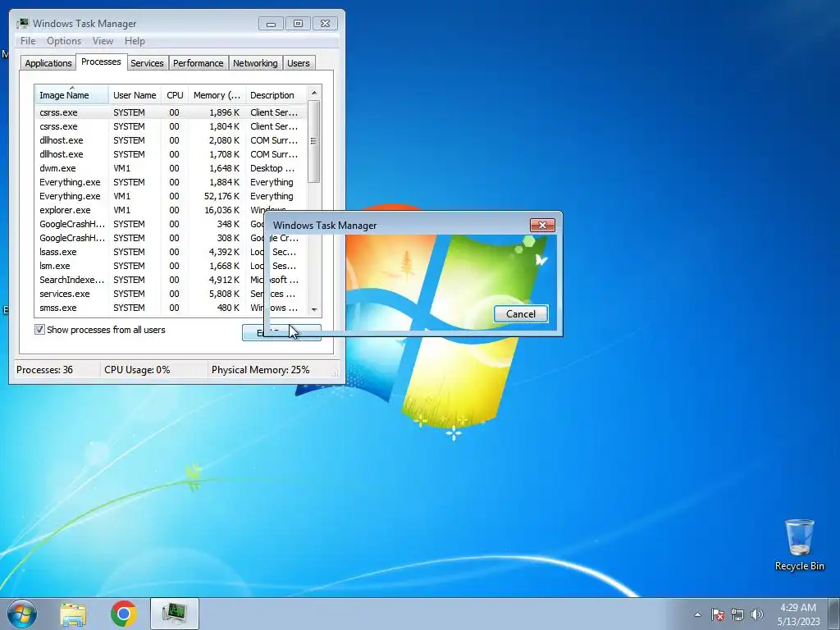The image size is (840, 630).
Task: Switch to the Users tab
Action: pos(299,63)
